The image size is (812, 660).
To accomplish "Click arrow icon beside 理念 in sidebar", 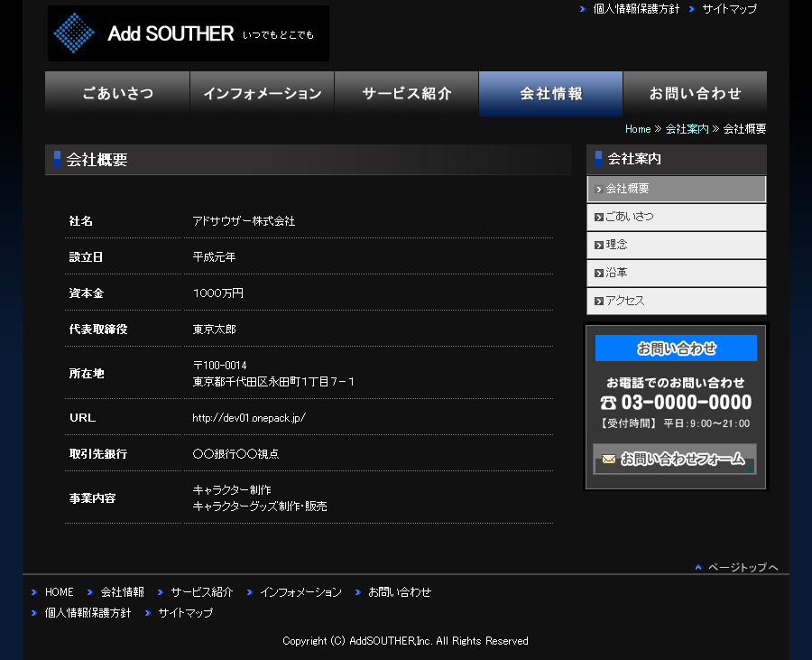I will [599, 246].
